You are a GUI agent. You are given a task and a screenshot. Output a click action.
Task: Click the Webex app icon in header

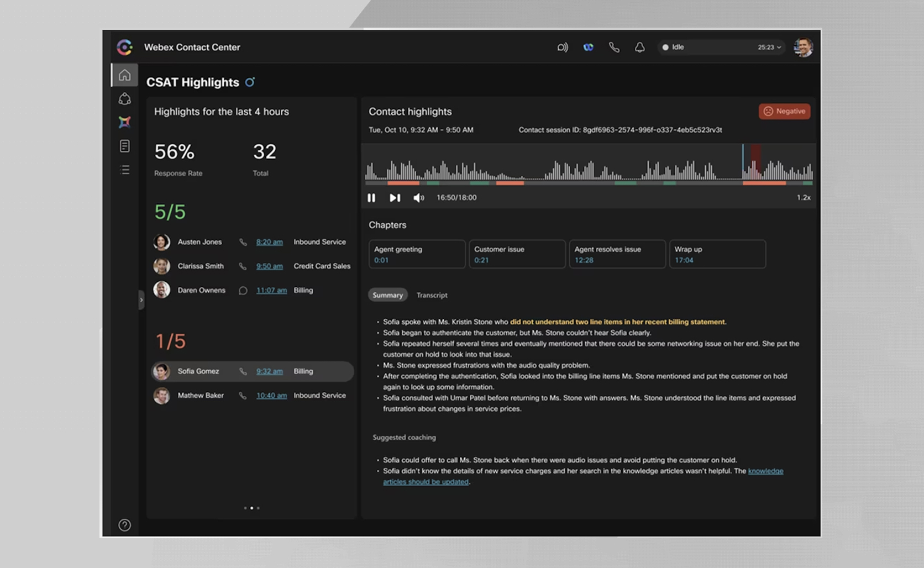(x=588, y=48)
